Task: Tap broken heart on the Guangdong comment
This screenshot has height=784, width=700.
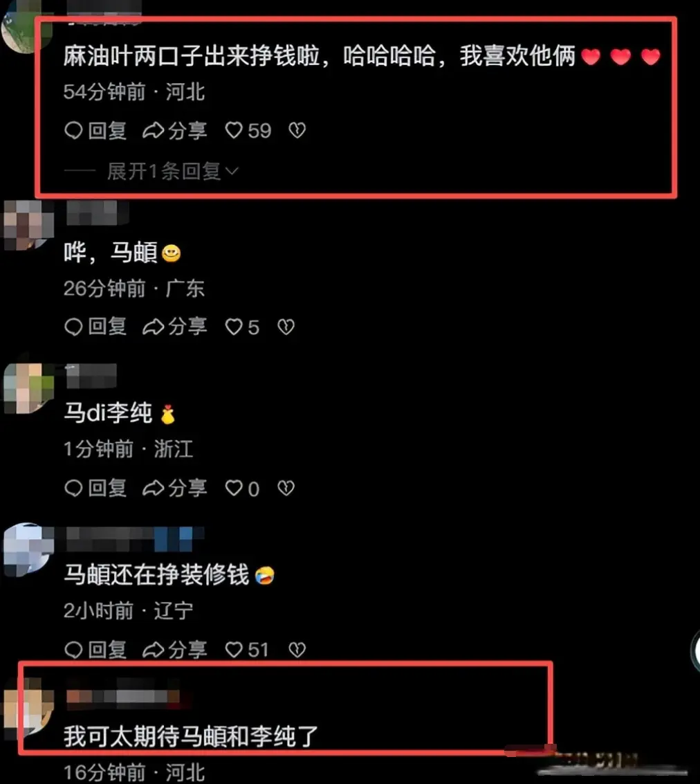Action: 286,327
